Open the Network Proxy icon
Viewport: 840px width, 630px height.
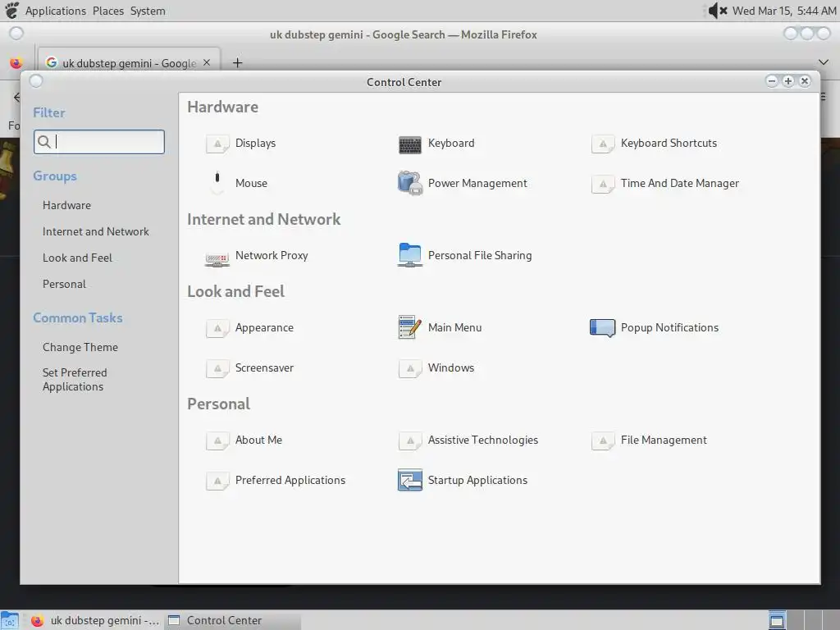coord(217,259)
